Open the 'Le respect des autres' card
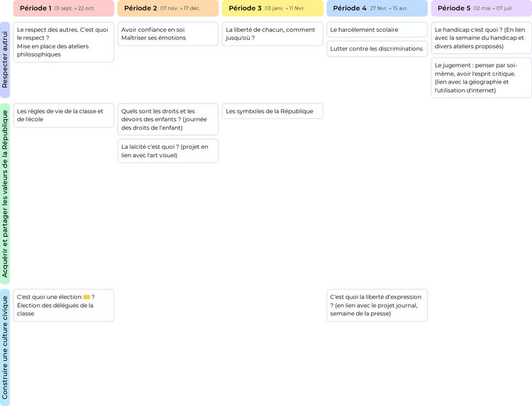 click(63, 42)
